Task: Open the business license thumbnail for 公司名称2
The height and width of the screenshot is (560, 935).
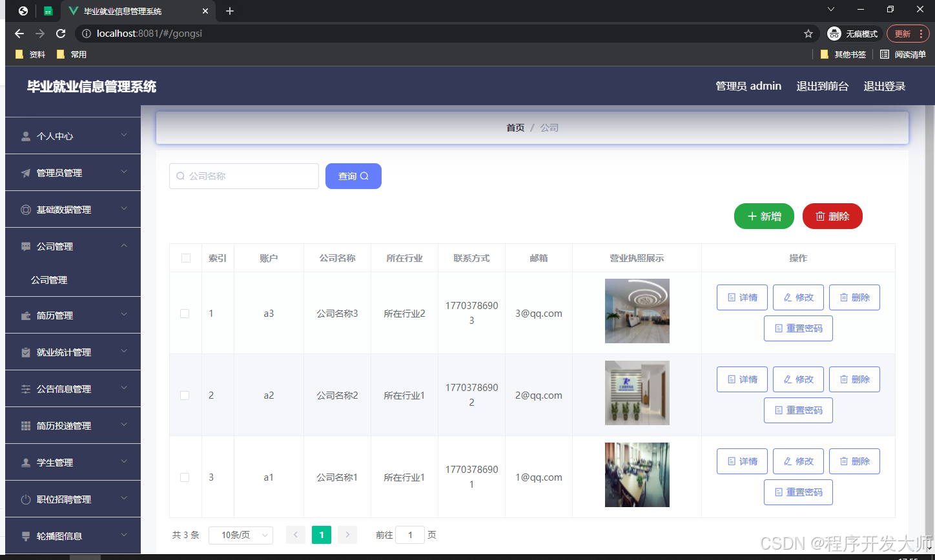Action: point(637,393)
